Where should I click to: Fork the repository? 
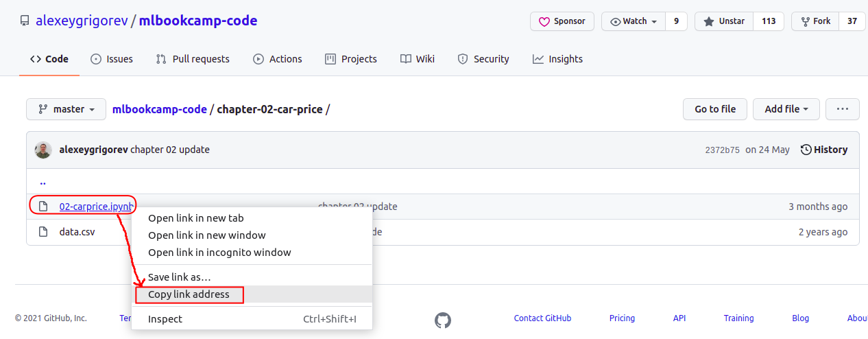click(x=815, y=21)
